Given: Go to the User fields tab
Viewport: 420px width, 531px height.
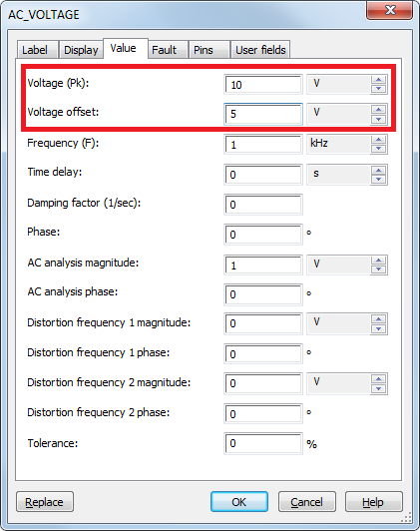Looking at the screenshot, I should click(x=260, y=50).
